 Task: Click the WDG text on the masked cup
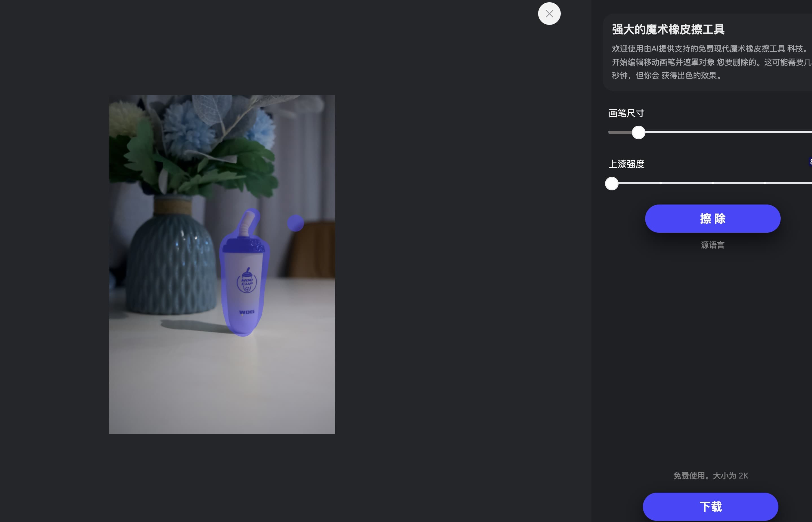click(x=246, y=312)
